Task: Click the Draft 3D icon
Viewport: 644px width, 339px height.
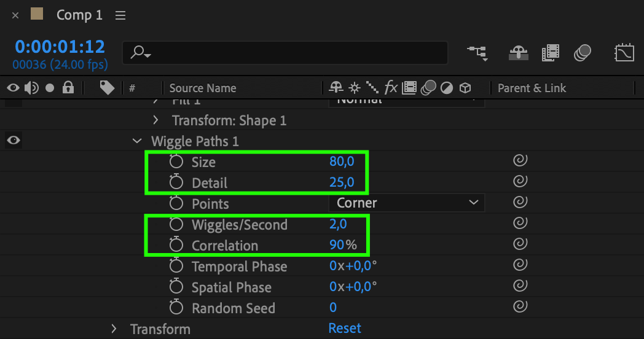Action: coord(518,53)
